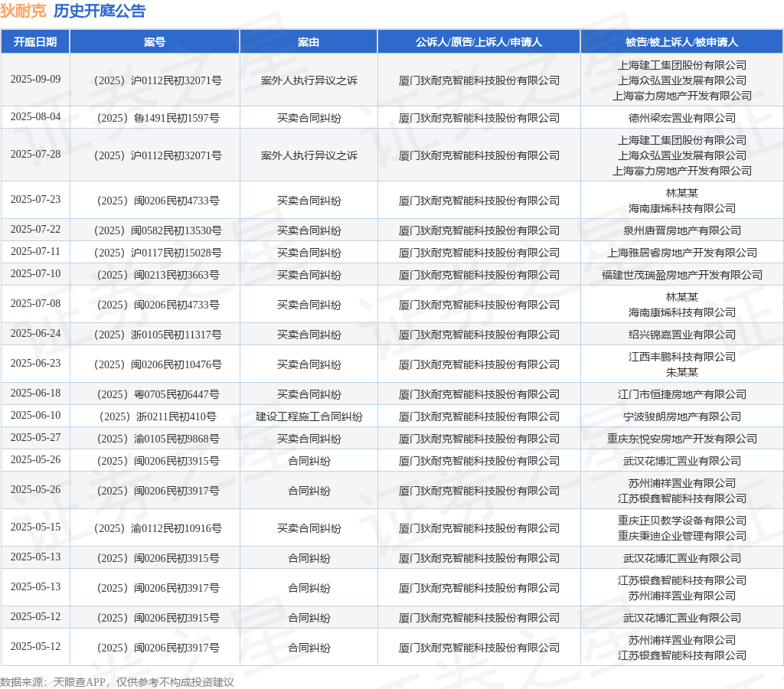784x689 pixels.
Task: Click the 数据来源 天眼查APP footer note
Action: [117, 682]
